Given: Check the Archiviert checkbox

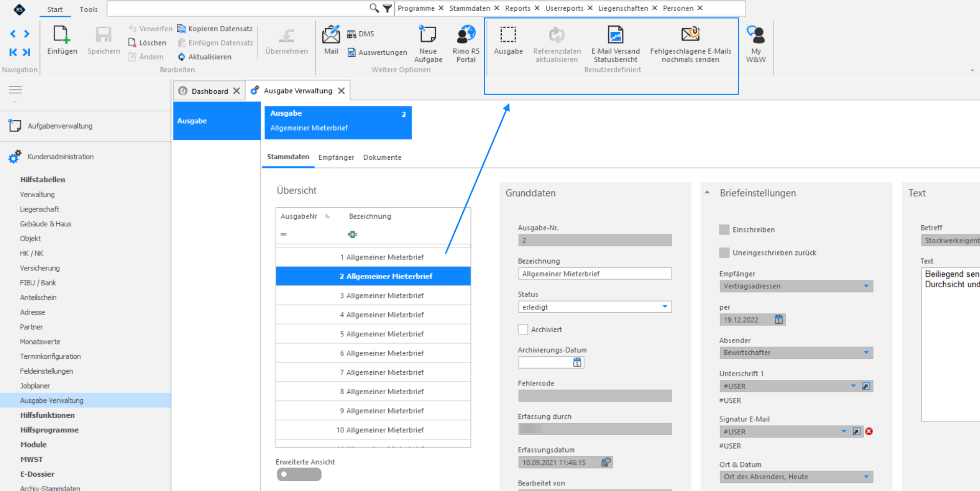Looking at the screenshot, I should (x=523, y=330).
